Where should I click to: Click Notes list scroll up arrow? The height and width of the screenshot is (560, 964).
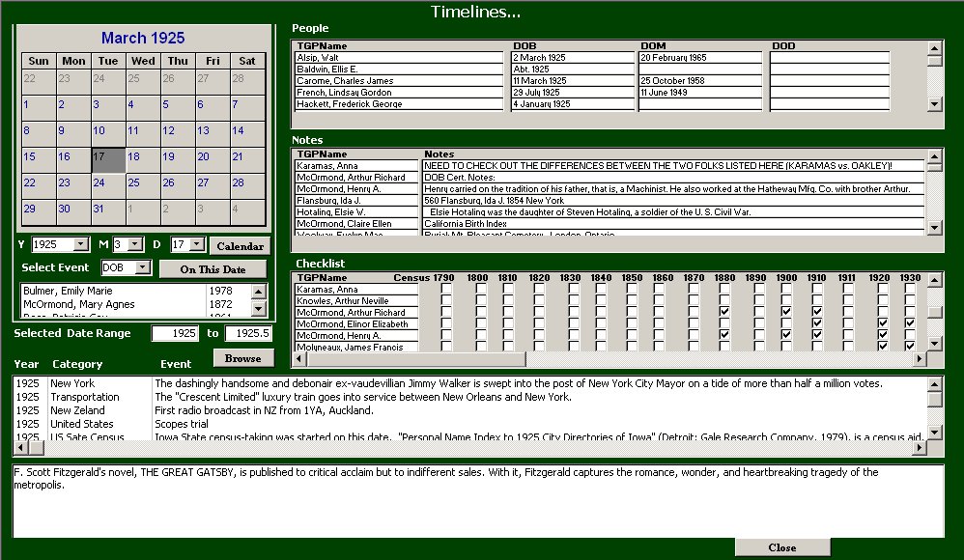934,156
